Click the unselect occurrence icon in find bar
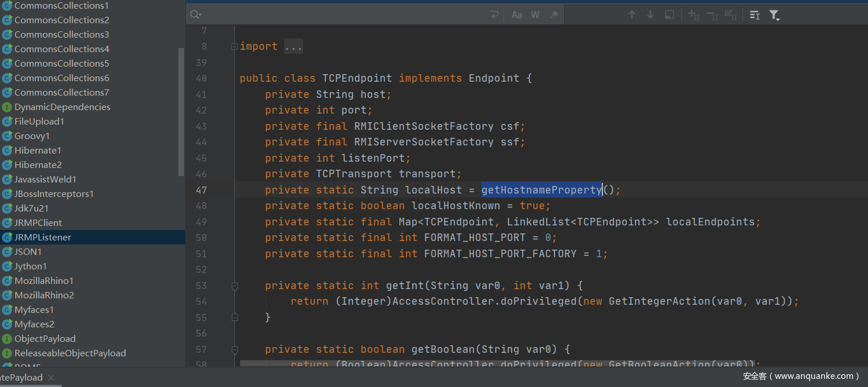This screenshot has width=868, height=387. click(x=712, y=15)
